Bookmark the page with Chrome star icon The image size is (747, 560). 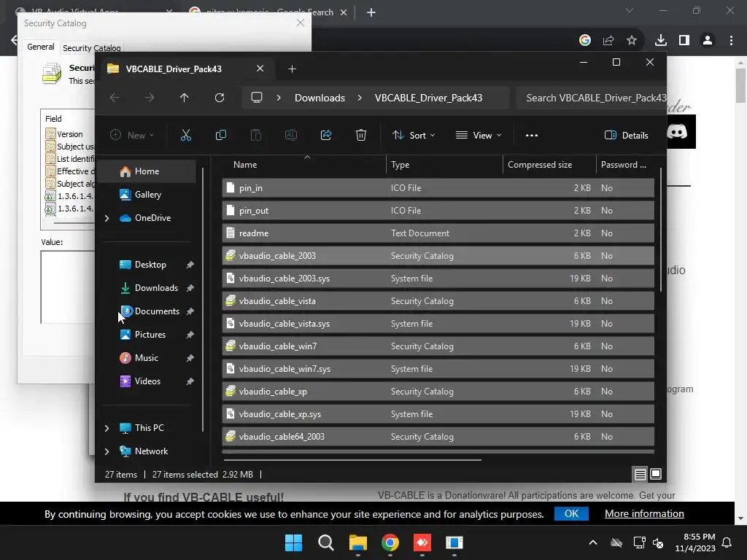(x=632, y=41)
